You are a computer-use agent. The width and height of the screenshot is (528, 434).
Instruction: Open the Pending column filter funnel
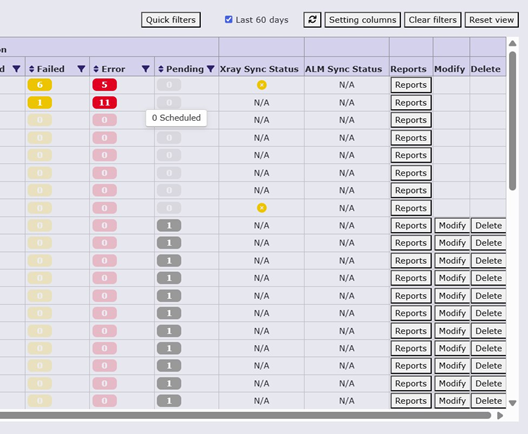click(211, 69)
